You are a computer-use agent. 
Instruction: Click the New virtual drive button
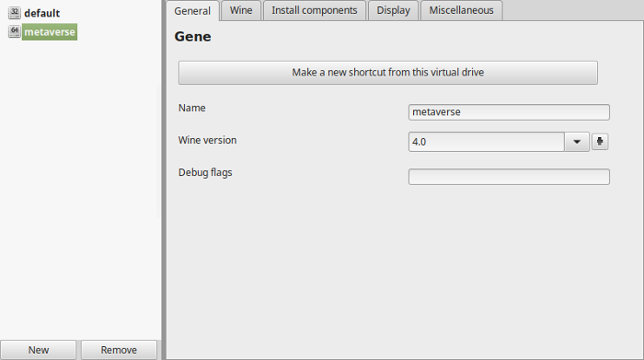coord(39,350)
